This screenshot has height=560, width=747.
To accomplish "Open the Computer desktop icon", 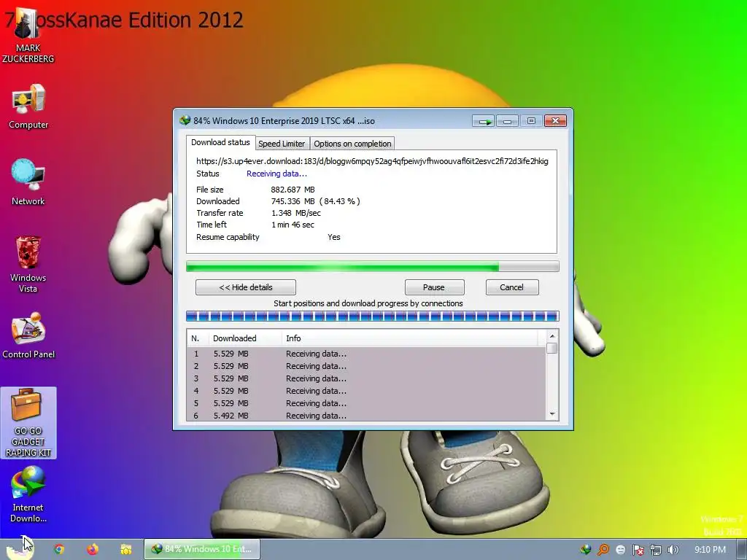I will 28,106.
